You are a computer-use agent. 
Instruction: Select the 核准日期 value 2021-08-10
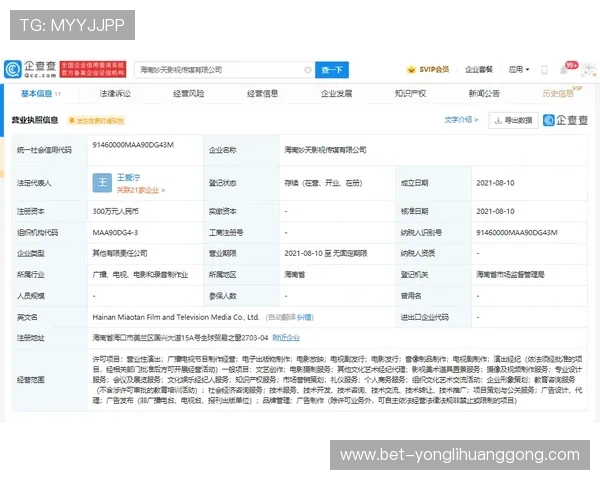495,211
